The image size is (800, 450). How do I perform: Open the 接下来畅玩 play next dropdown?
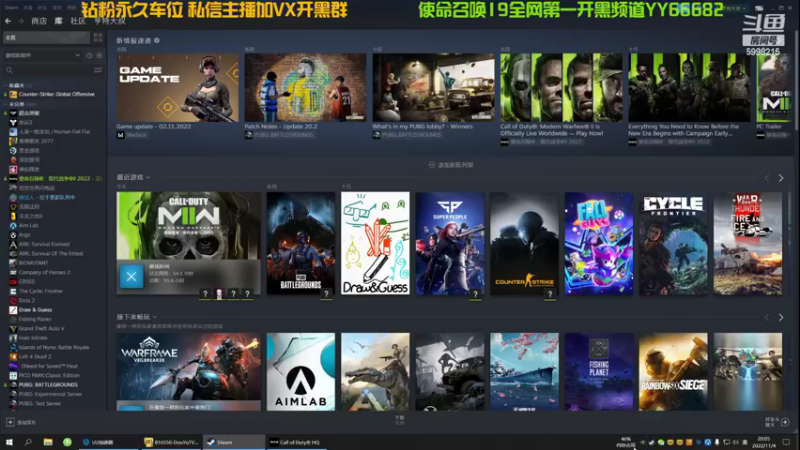(x=136, y=317)
